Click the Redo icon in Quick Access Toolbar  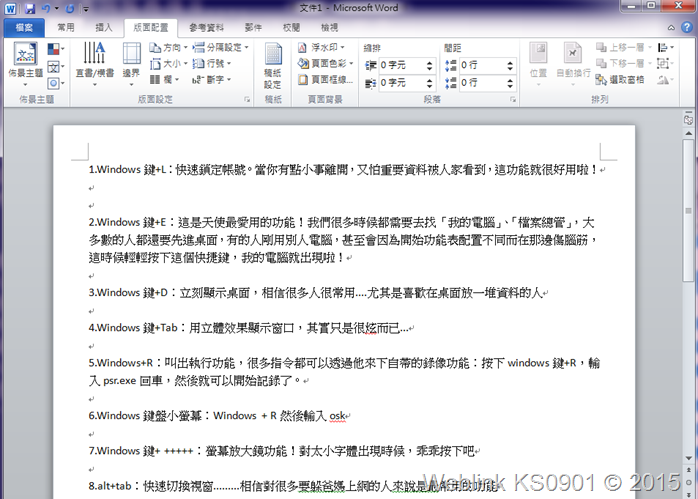tap(70, 8)
